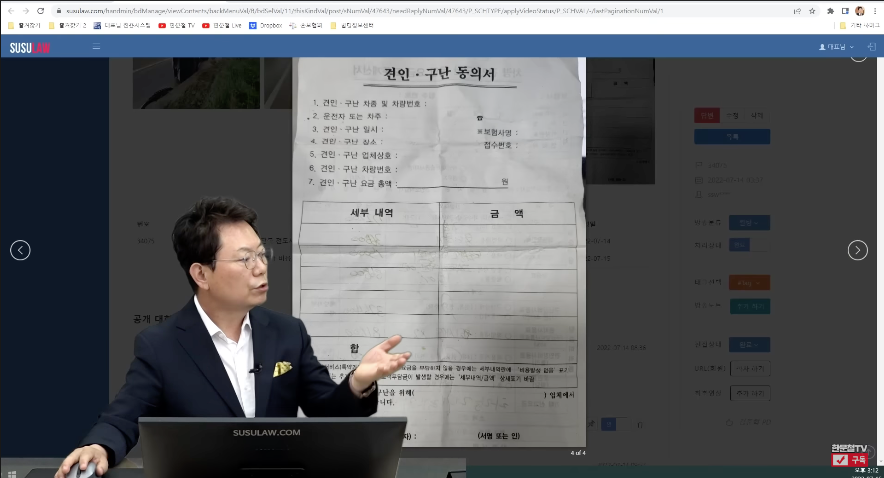Open the browser extensions puzzle icon
The width and height of the screenshot is (884, 478).
coord(830,11)
